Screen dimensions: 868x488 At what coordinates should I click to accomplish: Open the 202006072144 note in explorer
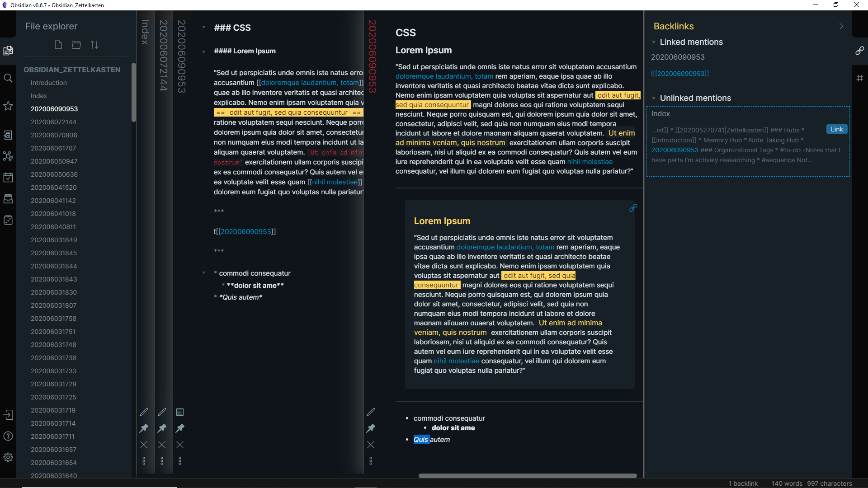click(53, 122)
